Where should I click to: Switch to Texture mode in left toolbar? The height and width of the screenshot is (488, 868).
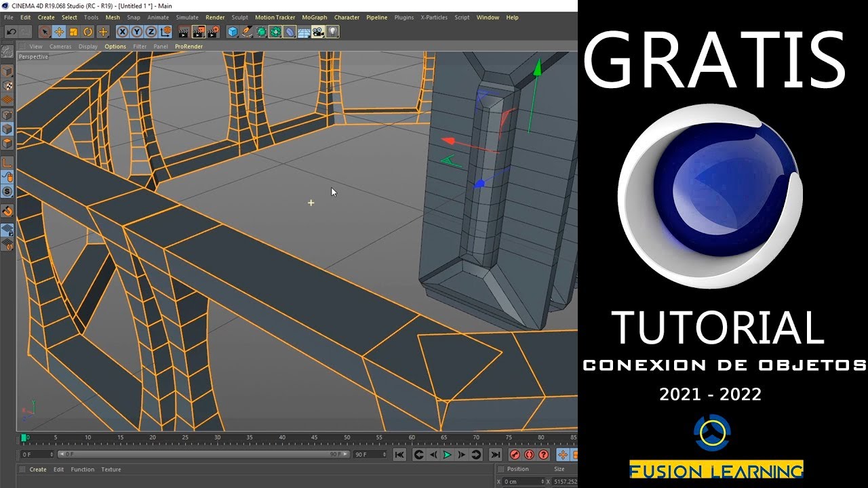point(7,86)
